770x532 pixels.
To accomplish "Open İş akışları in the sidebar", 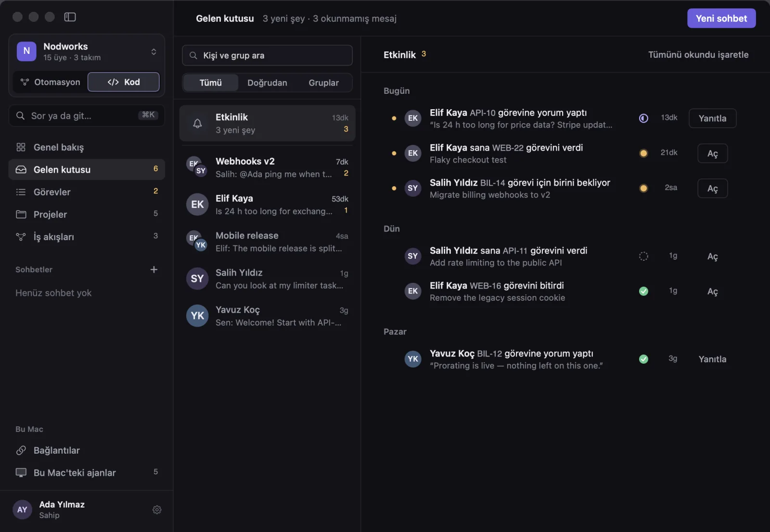I will (87, 237).
